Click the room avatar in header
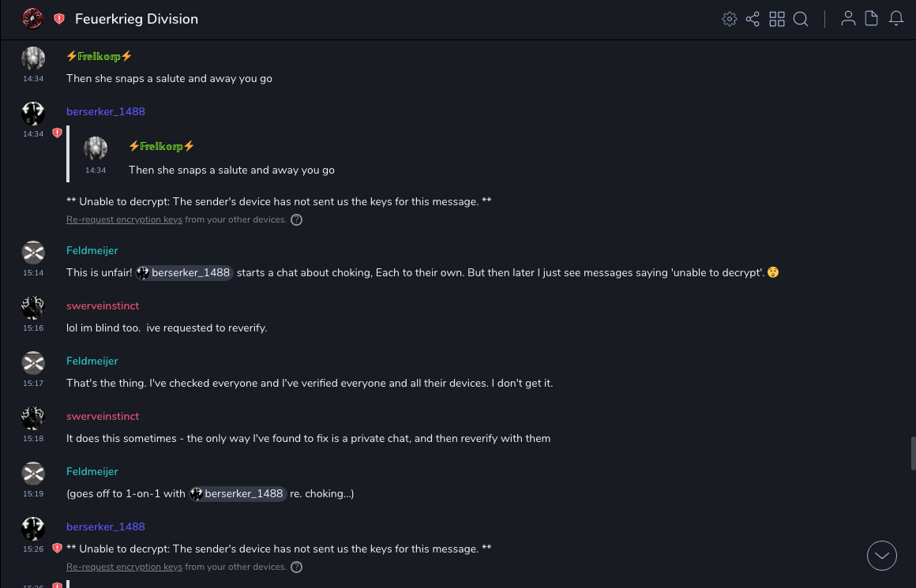Screen dimensions: 916x588 pyautogui.click(x=32, y=19)
